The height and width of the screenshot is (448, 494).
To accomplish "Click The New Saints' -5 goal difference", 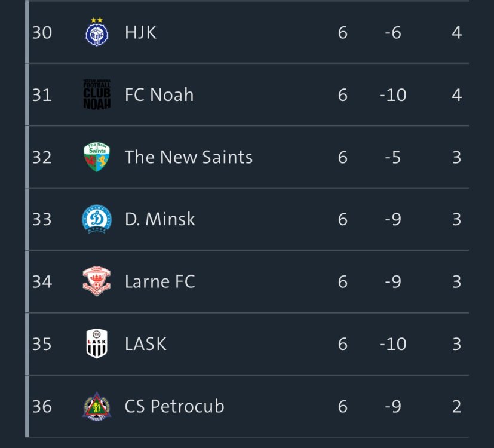I will pos(392,157).
